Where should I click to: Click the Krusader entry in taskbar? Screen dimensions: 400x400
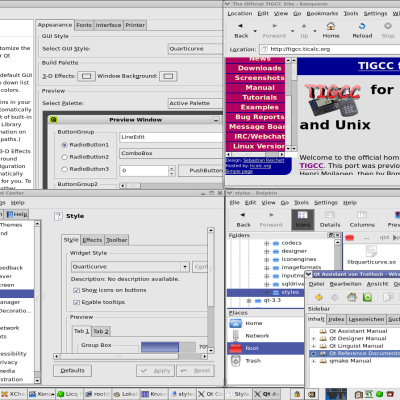click(x=153, y=394)
